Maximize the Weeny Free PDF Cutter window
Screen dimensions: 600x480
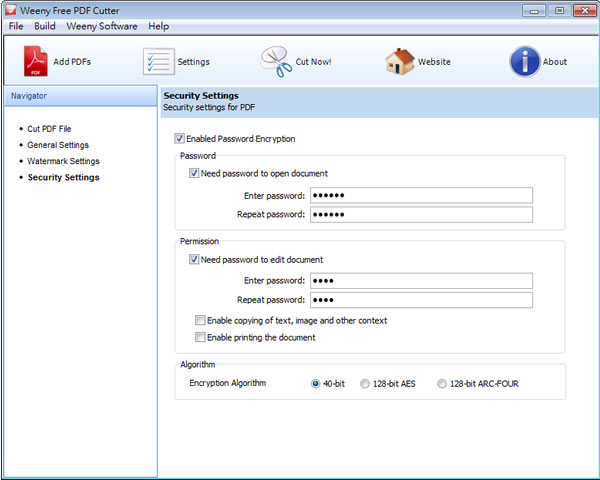pyautogui.click(x=559, y=11)
